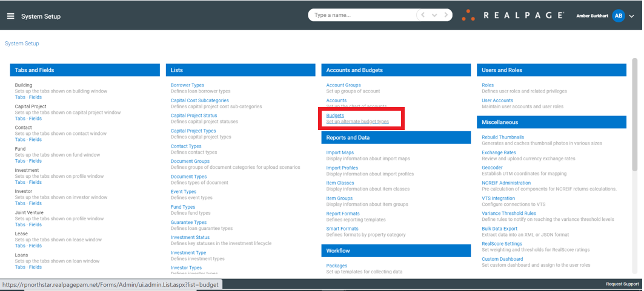Viewport: 644px width, 291px height.
Task: Open the Contact Types list
Action: coord(186,146)
